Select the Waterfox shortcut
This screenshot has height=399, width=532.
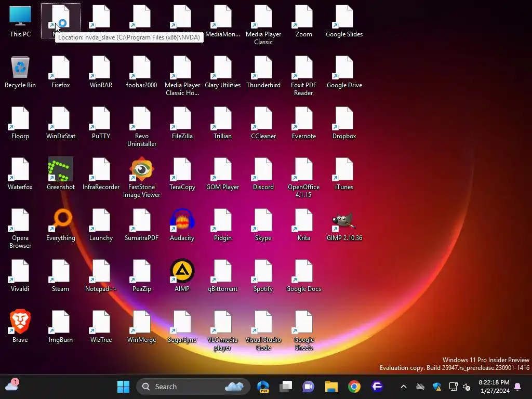(20, 174)
